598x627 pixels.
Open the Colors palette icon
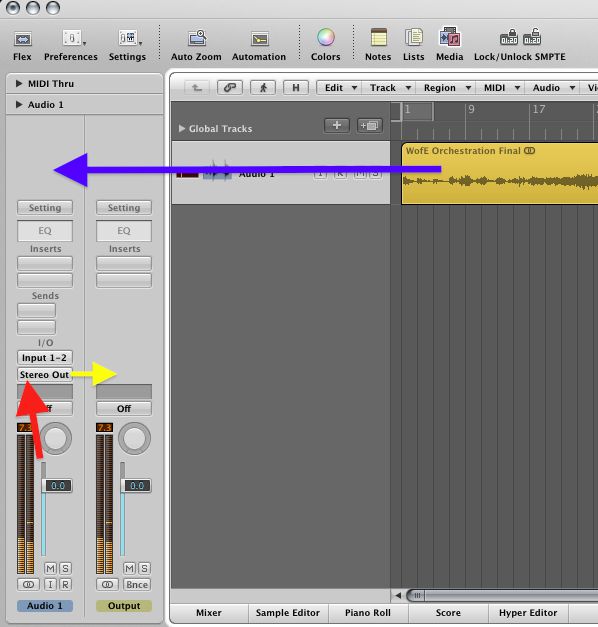click(326, 38)
